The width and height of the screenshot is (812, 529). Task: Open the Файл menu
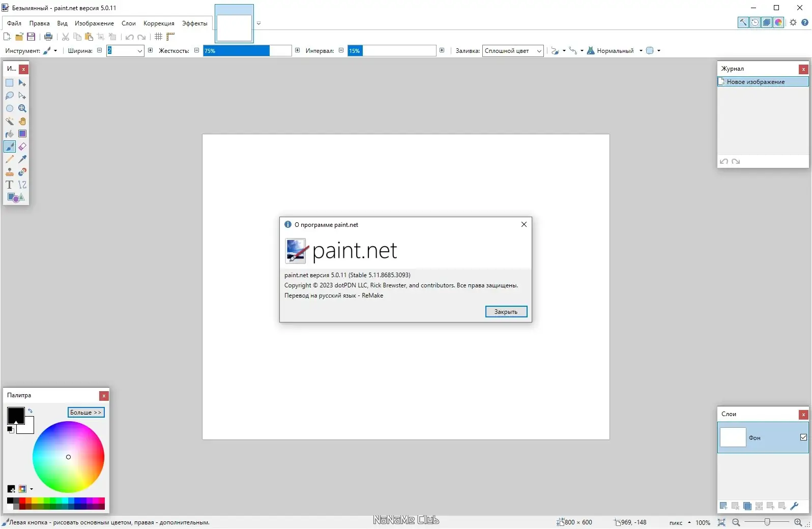click(14, 23)
